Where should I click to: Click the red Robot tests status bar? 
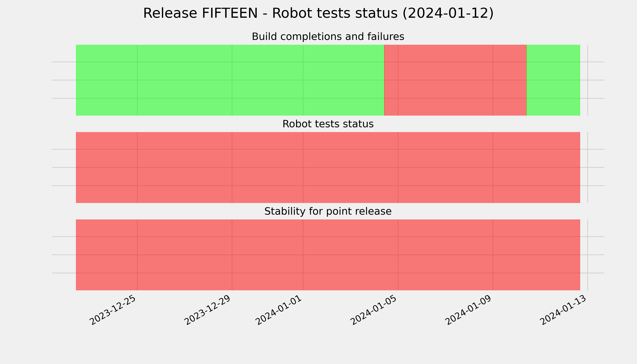click(x=328, y=167)
